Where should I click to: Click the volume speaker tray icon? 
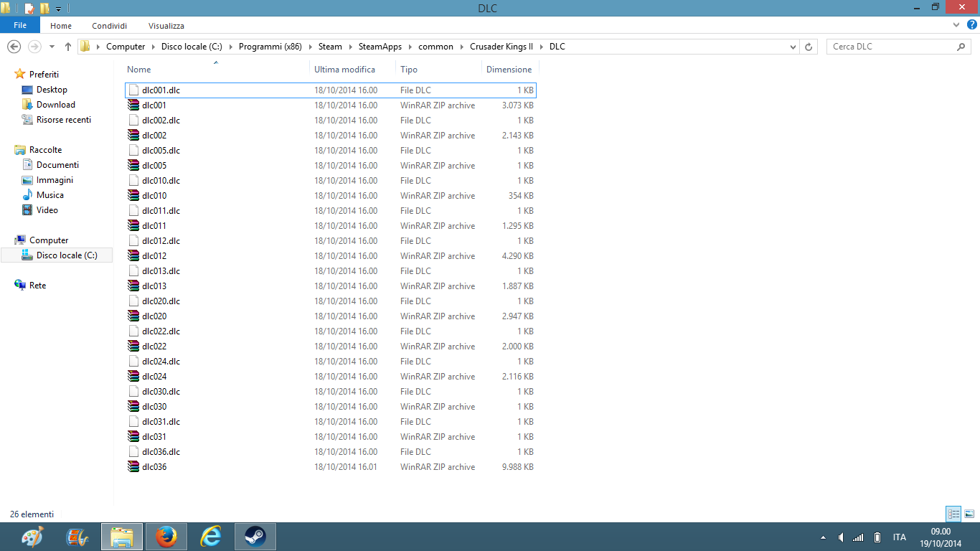tap(841, 537)
